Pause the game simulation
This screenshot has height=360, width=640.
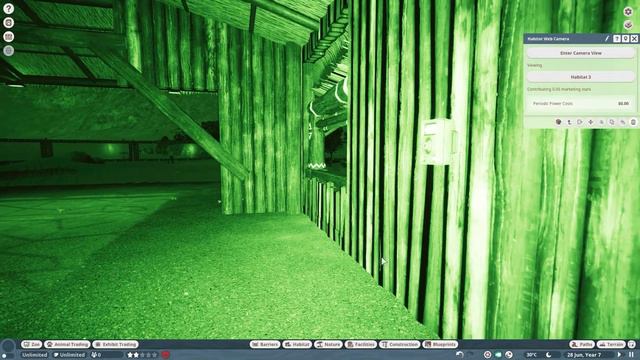[x=631, y=355]
